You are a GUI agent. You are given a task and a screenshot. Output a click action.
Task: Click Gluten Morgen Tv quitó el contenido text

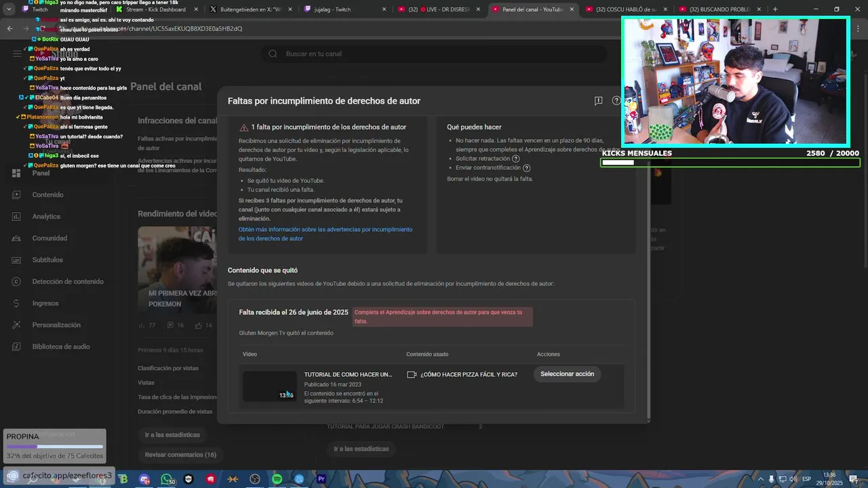coord(286,333)
